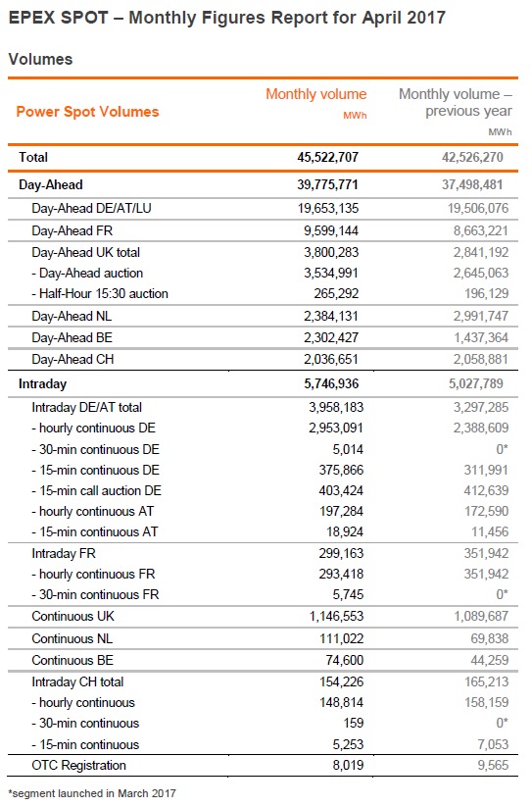
Task: Click the report title mentioning April 2017
Action: [227, 18]
